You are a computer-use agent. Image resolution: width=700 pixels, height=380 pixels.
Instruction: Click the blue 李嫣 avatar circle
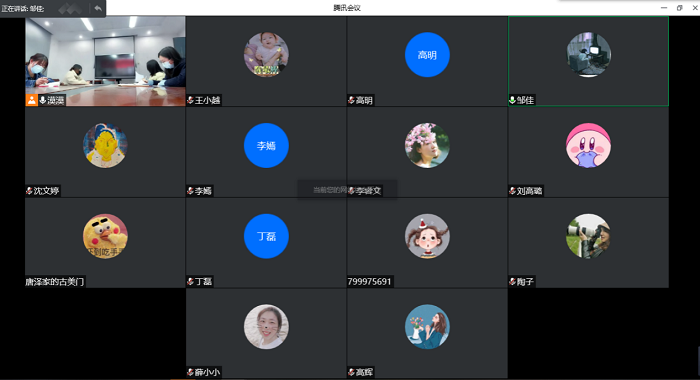point(266,145)
